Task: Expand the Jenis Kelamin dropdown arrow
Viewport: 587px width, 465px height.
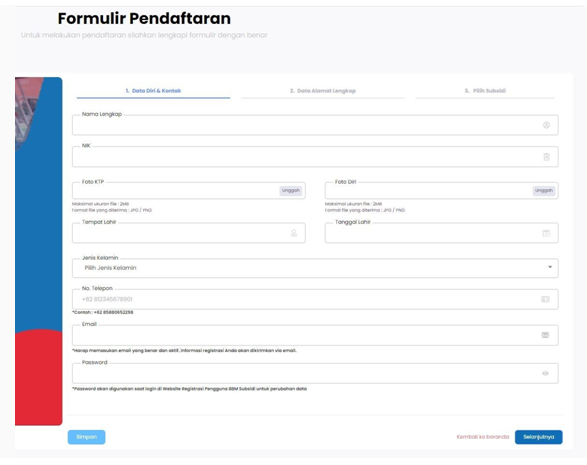Action: [x=550, y=267]
